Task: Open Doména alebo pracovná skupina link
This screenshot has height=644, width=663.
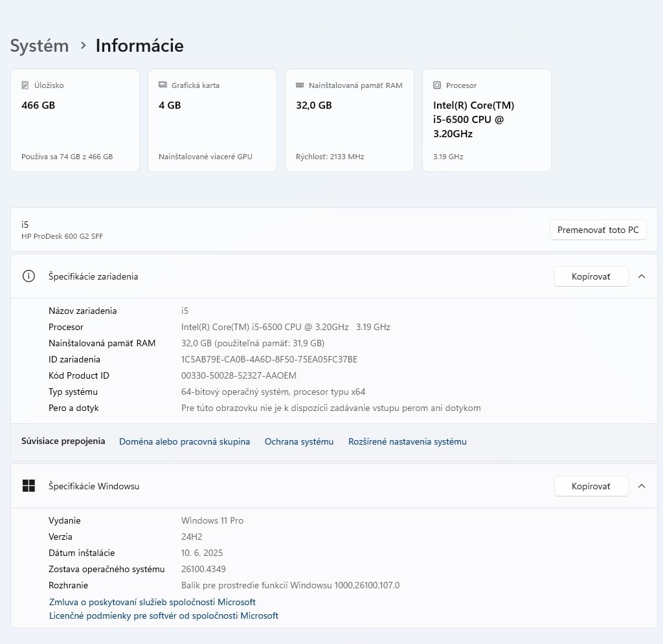Action: point(185,441)
